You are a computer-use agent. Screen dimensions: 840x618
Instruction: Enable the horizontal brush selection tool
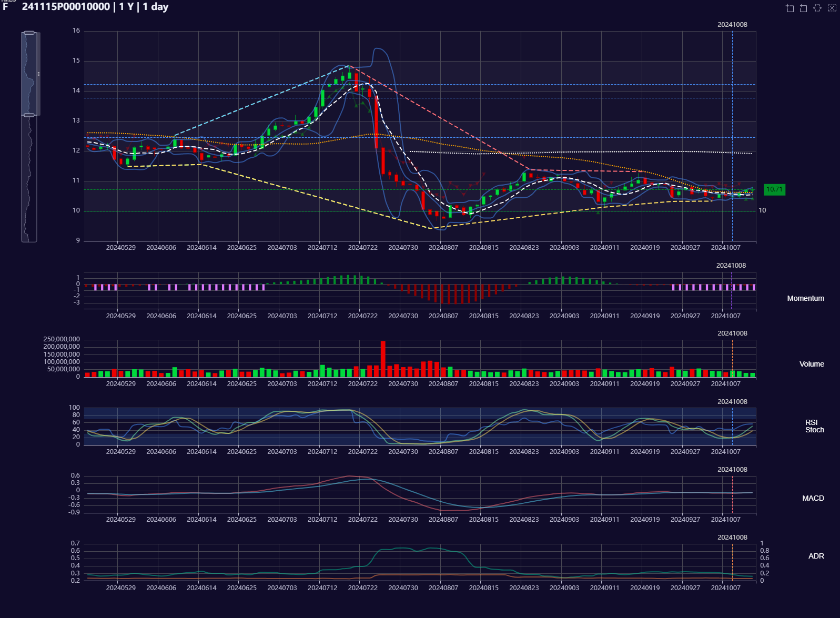click(x=817, y=8)
